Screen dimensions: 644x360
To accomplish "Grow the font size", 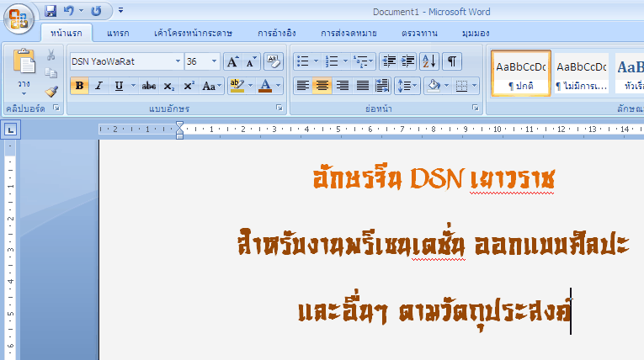I will 232,61.
